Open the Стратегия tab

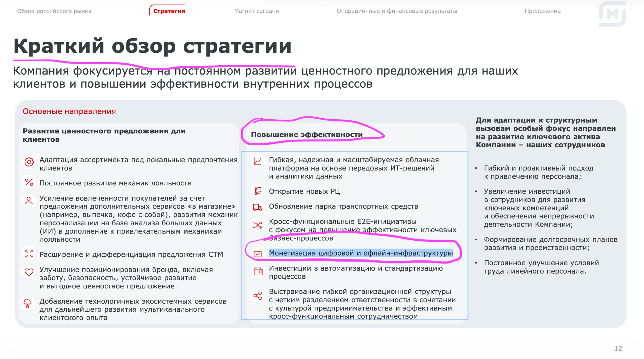point(169,11)
